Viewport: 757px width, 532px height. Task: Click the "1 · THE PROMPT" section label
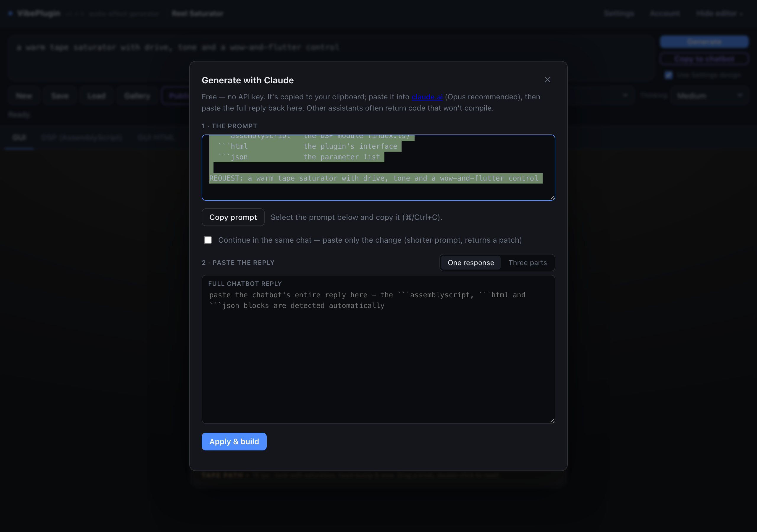(x=229, y=126)
